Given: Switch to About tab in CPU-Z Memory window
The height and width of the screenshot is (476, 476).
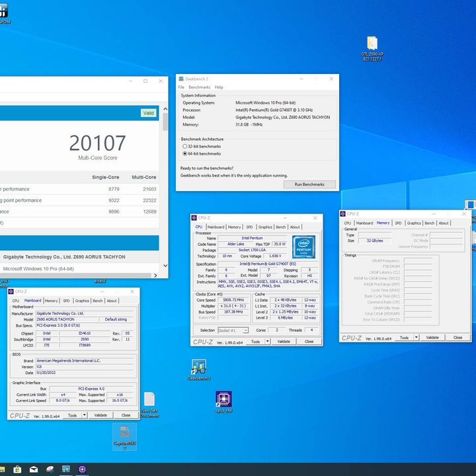Looking at the screenshot, I should [444, 223].
